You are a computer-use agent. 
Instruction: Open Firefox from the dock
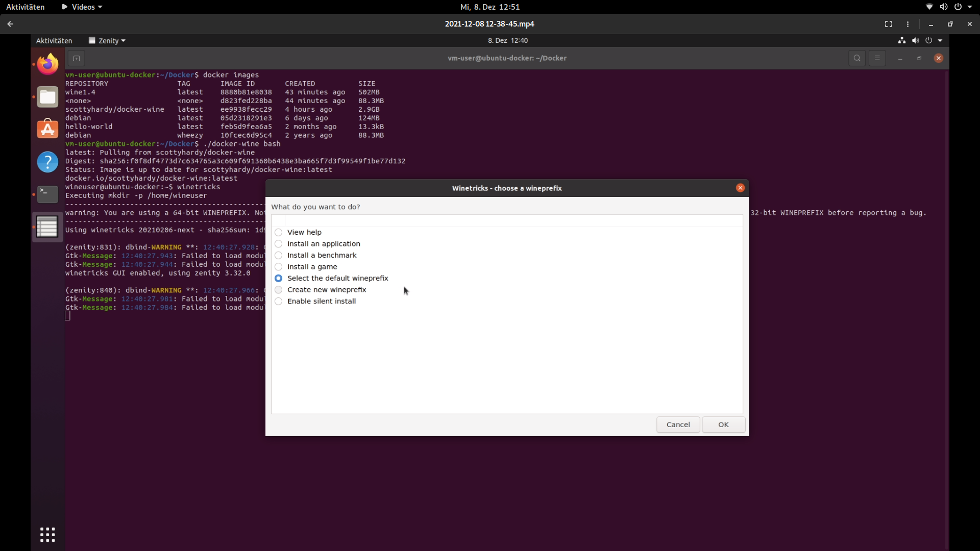coord(47,64)
